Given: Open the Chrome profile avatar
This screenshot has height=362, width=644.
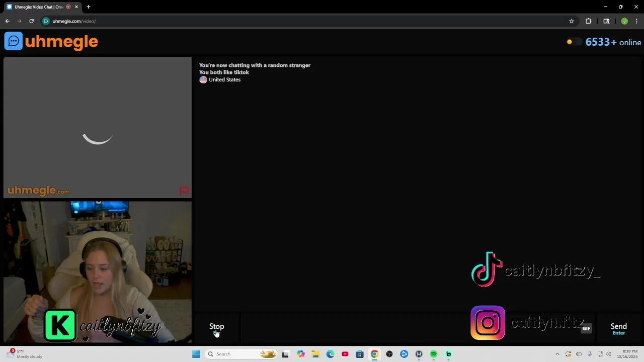Looking at the screenshot, I should point(624,21).
